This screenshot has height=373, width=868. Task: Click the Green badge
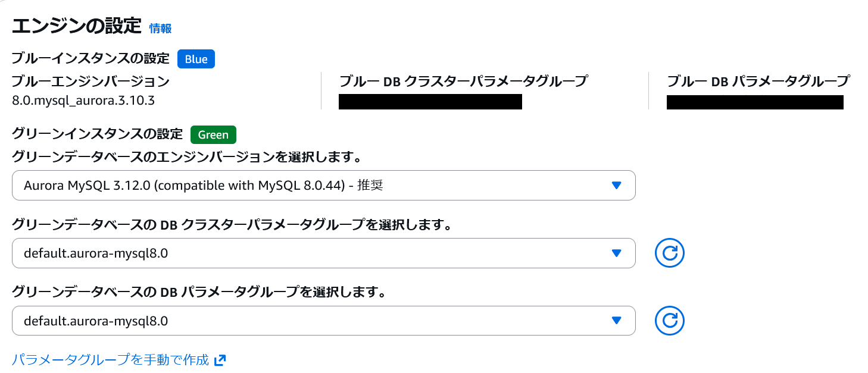coord(213,134)
